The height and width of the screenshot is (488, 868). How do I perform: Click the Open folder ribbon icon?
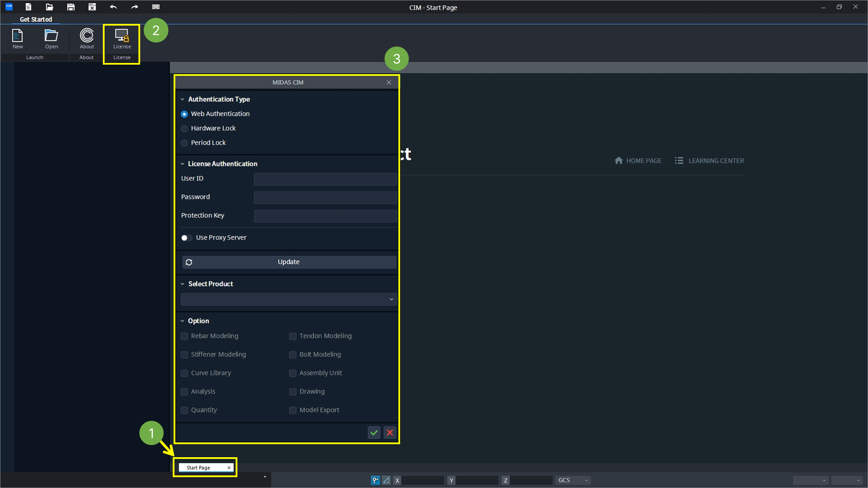click(51, 39)
